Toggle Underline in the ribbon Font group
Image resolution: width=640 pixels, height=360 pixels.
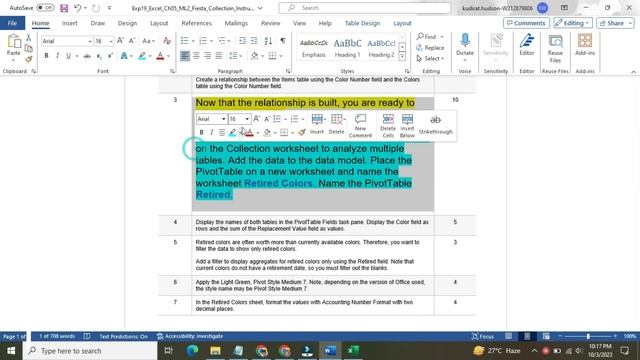coord(68,56)
